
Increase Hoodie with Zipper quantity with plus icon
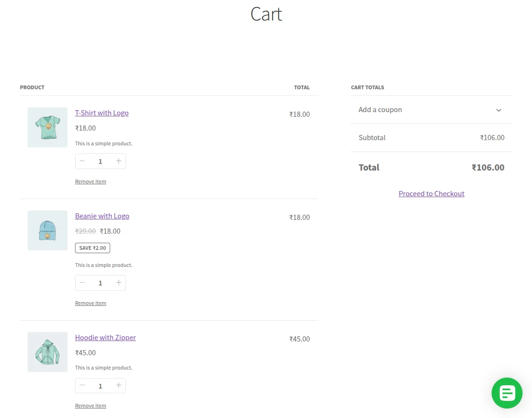pos(118,386)
